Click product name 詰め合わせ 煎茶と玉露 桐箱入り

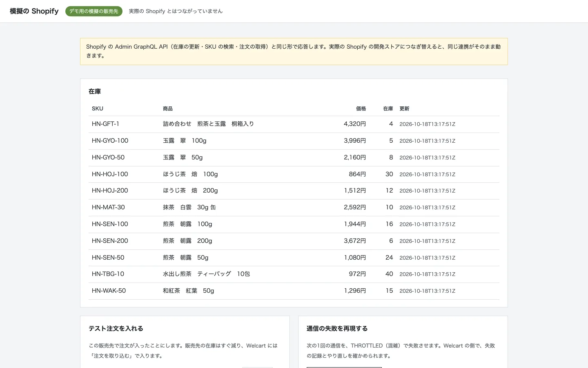pyautogui.click(x=208, y=124)
